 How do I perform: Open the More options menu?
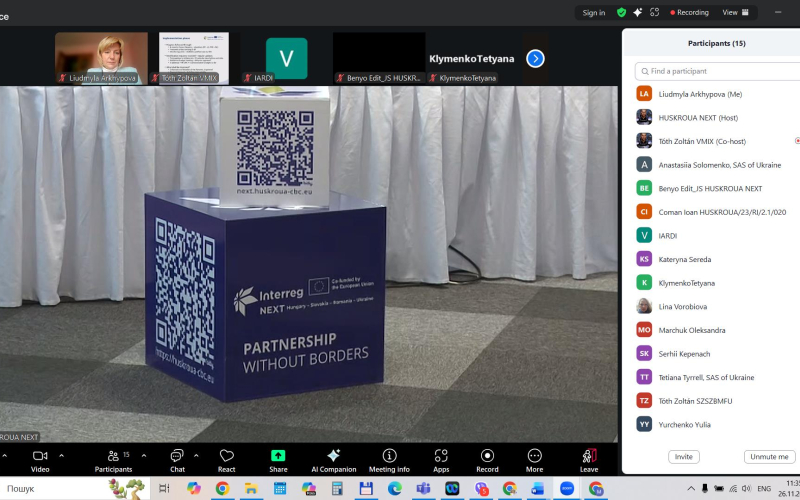coord(534,458)
